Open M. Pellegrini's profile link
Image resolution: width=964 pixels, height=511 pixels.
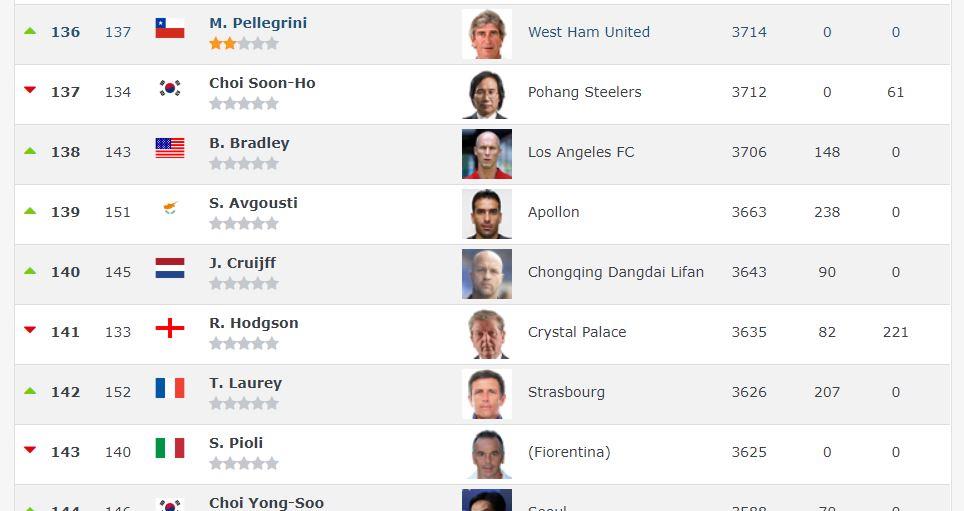click(x=258, y=23)
